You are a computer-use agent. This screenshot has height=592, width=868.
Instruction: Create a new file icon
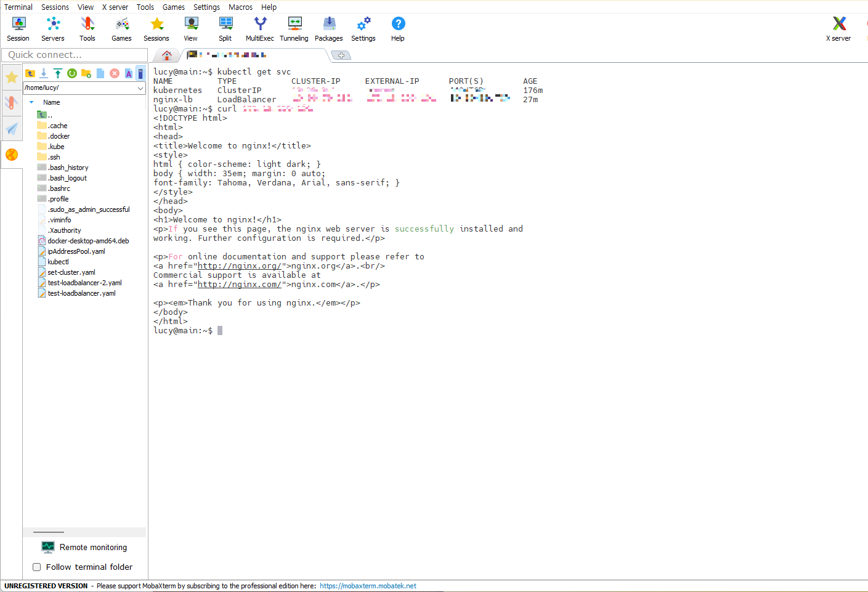click(x=100, y=73)
